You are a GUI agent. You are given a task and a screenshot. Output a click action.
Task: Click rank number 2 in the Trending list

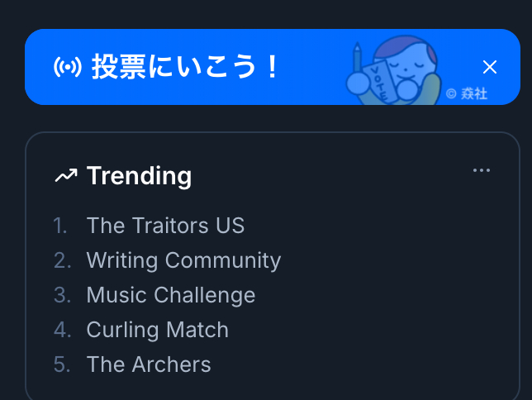[63, 260]
